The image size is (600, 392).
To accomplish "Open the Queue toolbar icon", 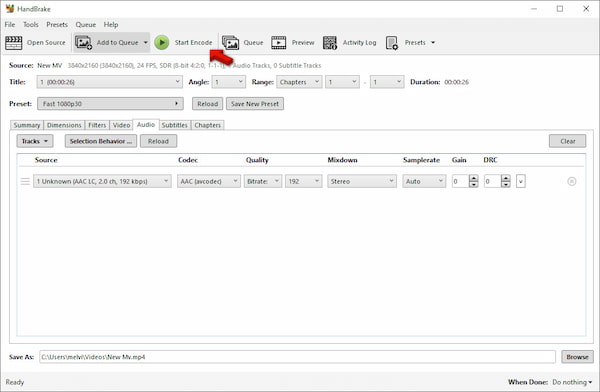I will coord(230,42).
